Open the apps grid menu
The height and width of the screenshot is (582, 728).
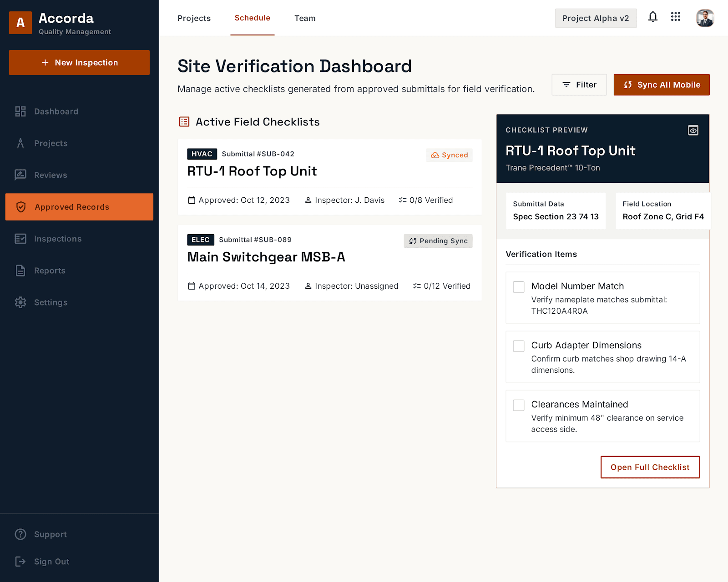click(x=676, y=17)
